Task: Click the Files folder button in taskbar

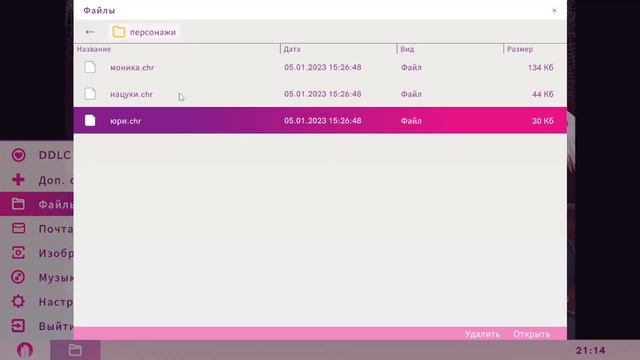Action: [76, 350]
